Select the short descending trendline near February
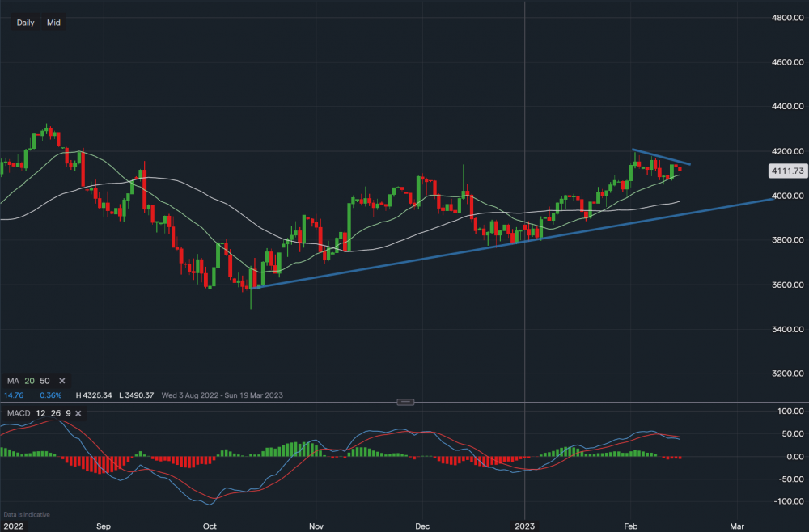 (661, 157)
